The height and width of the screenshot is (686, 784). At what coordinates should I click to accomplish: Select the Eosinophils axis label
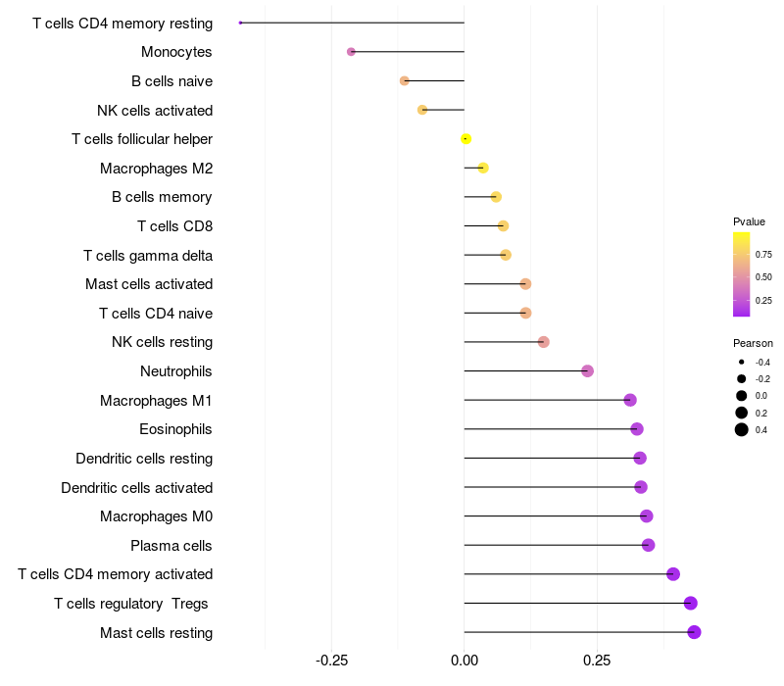tap(176, 429)
